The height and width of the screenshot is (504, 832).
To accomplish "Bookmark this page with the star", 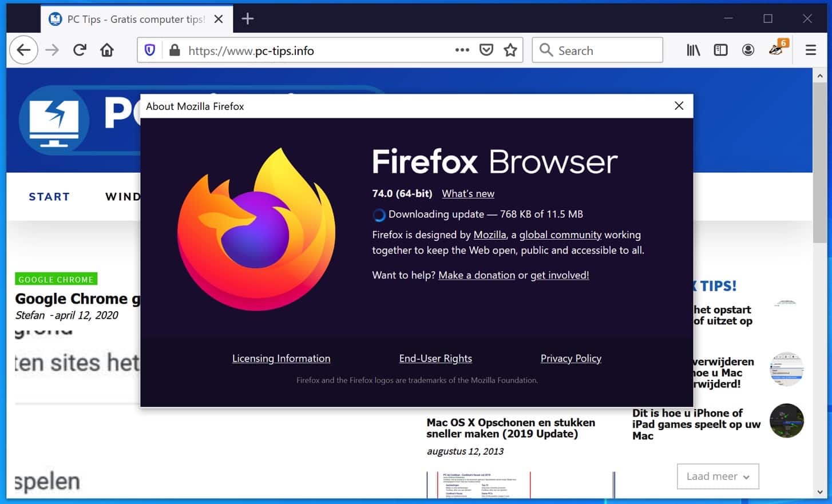I will pyautogui.click(x=510, y=50).
